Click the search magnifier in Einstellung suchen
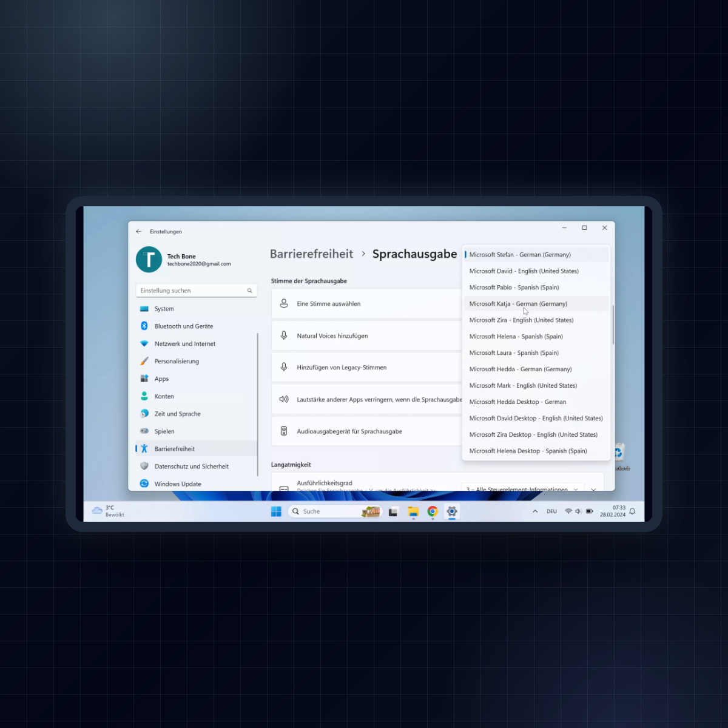Viewport: 728px width, 728px height. [x=249, y=291]
